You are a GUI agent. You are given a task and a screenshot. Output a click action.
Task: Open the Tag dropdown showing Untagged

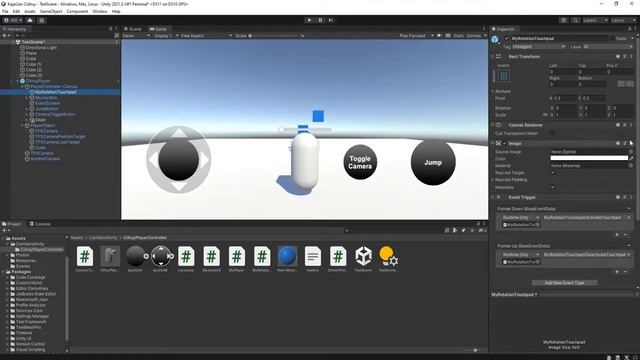[538, 47]
